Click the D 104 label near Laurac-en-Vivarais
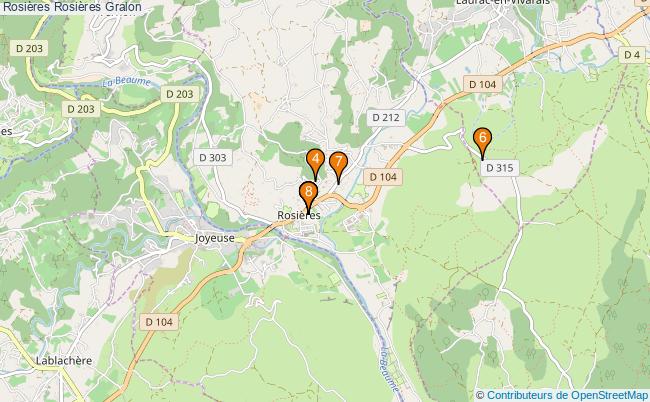The width and height of the screenshot is (650, 402). point(483,85)
